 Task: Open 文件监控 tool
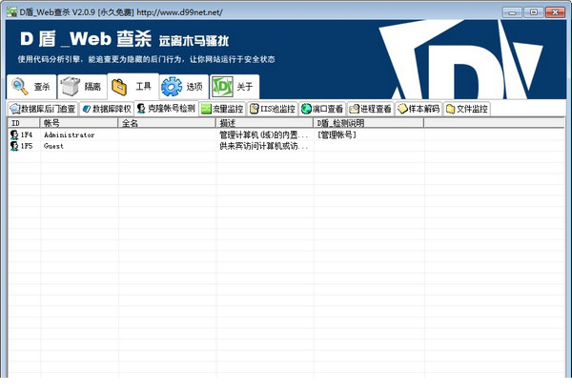coord(467,109)
